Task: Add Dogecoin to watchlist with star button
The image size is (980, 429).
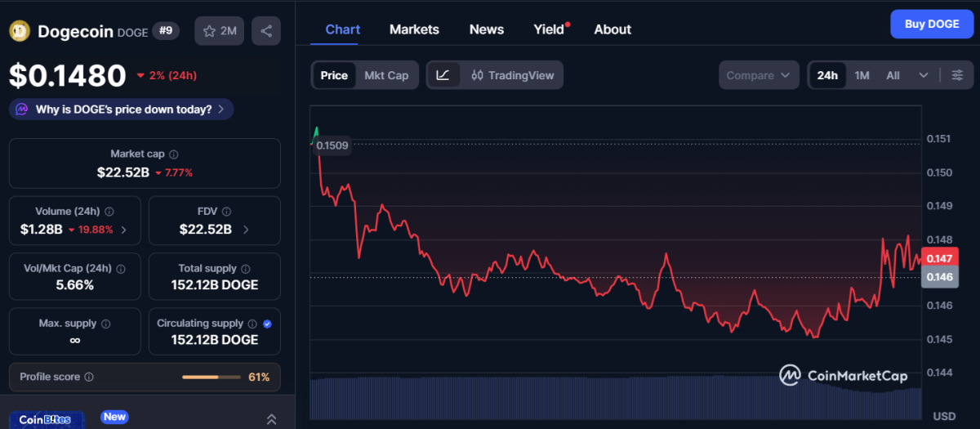Action: [219, 31]
